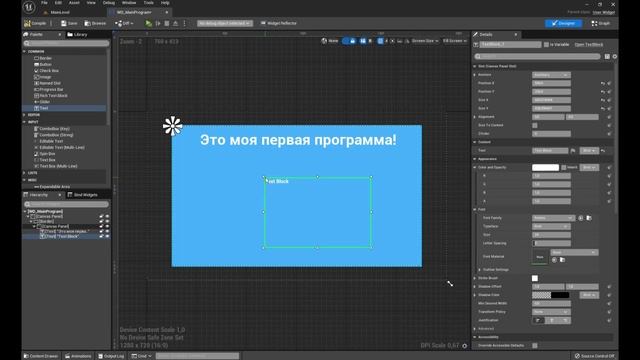Open the Font Family dropdown
Viewport: 640px width, 360px height.
click(x=553, y=218)
